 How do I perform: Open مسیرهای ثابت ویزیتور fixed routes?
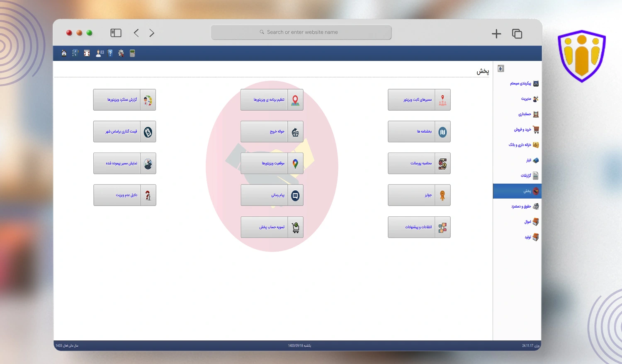[x=419, y=100]
